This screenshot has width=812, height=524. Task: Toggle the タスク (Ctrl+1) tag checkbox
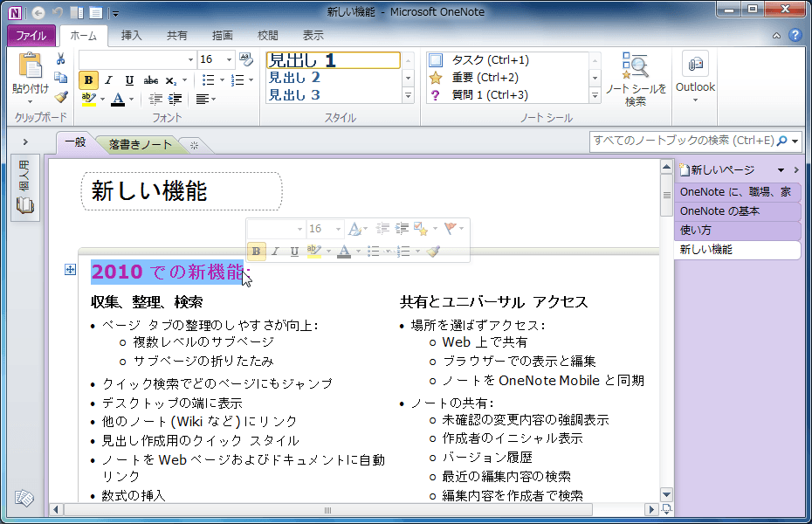click(x=436, y=60)
